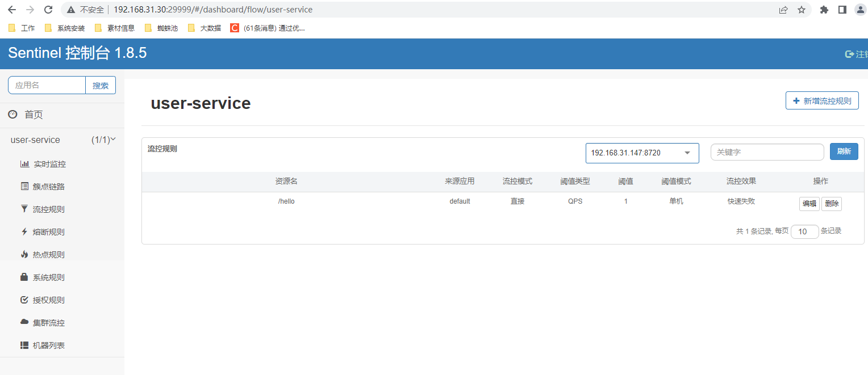Click 编辑 for the /hello rule
Viewport: 868px width, 375px height.
[x=809, y=204]
